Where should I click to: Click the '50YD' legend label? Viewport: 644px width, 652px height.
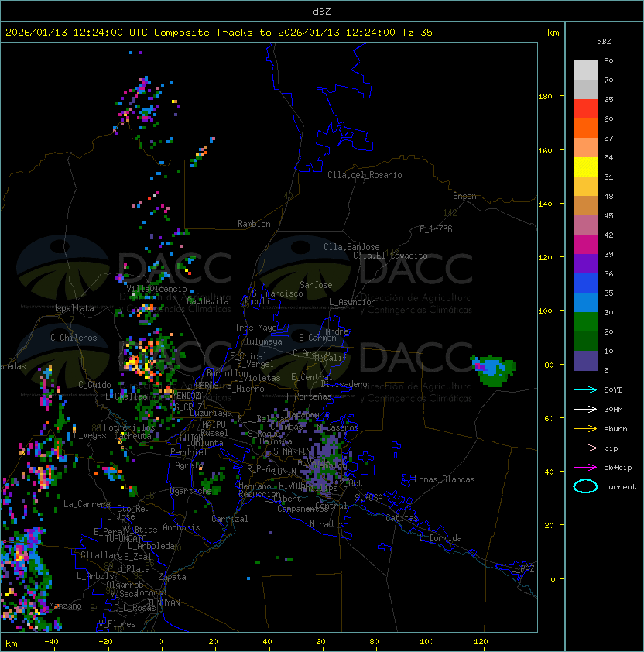click(613, 389)
